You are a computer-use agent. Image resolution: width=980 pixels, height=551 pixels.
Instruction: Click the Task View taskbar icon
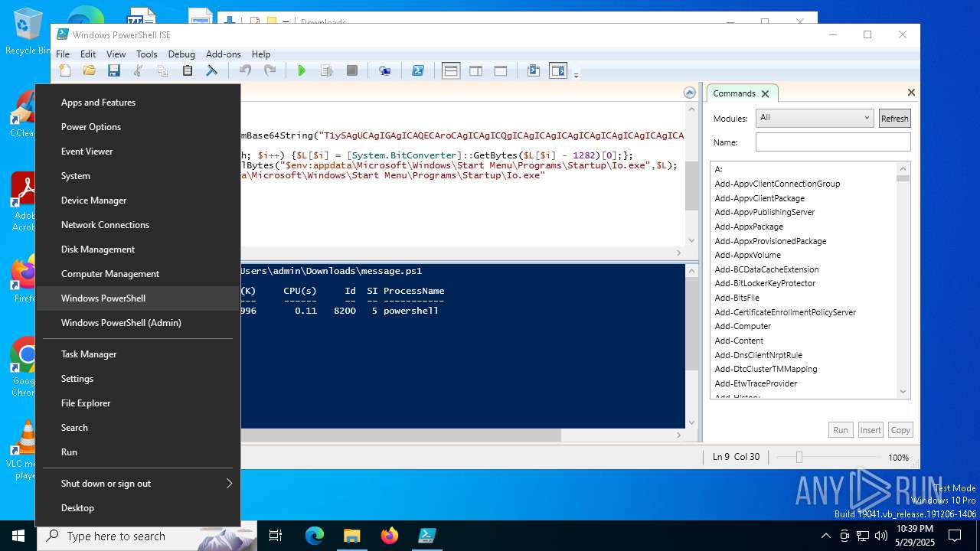[276, 536]
